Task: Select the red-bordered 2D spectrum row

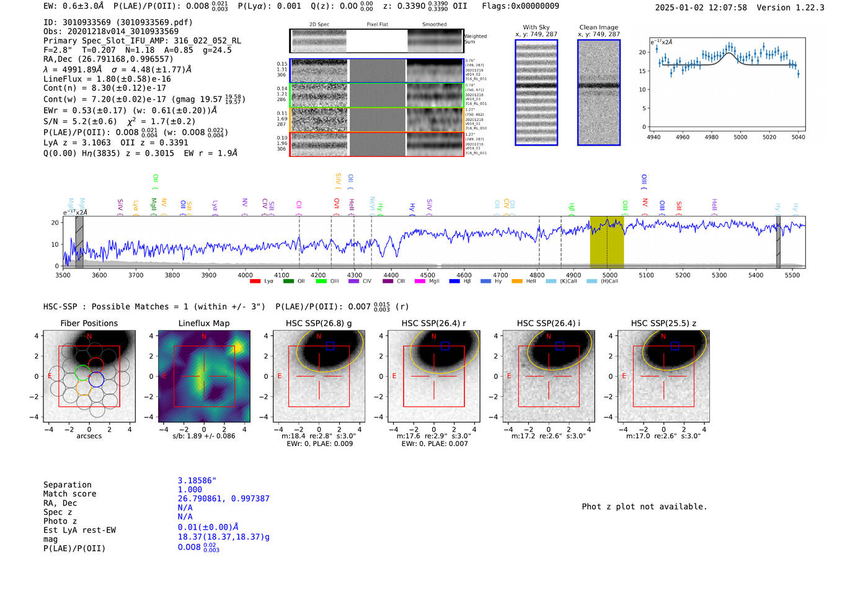Action: pyautogui.click(x=376, y=144)
